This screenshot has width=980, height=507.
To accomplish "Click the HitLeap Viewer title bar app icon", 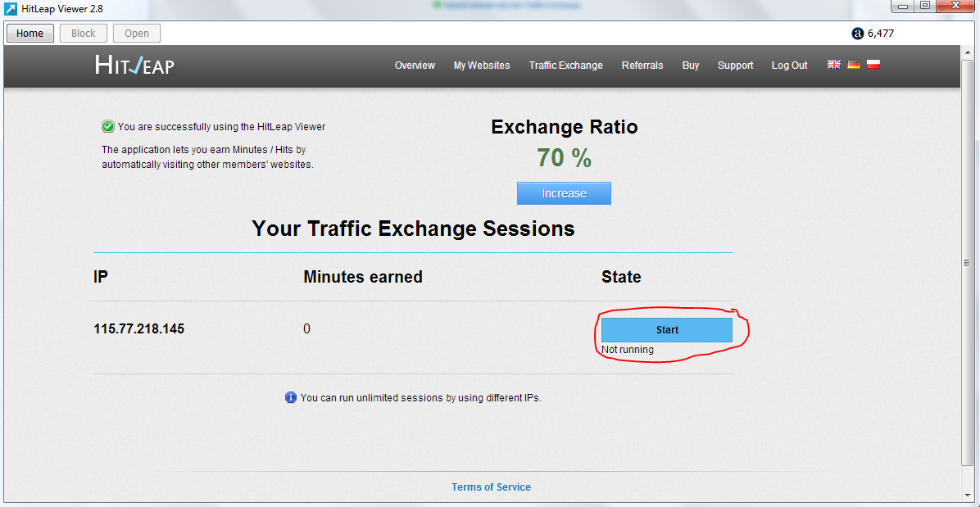I will [x=11, y=8].
